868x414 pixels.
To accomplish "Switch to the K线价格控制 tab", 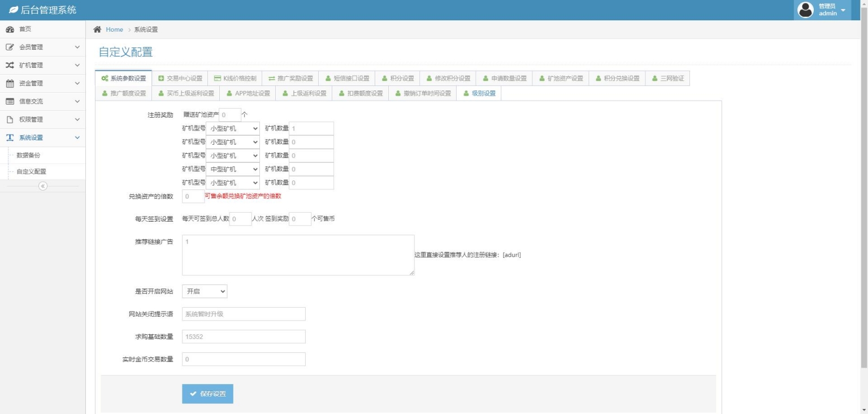I will [x=235, y=79].
